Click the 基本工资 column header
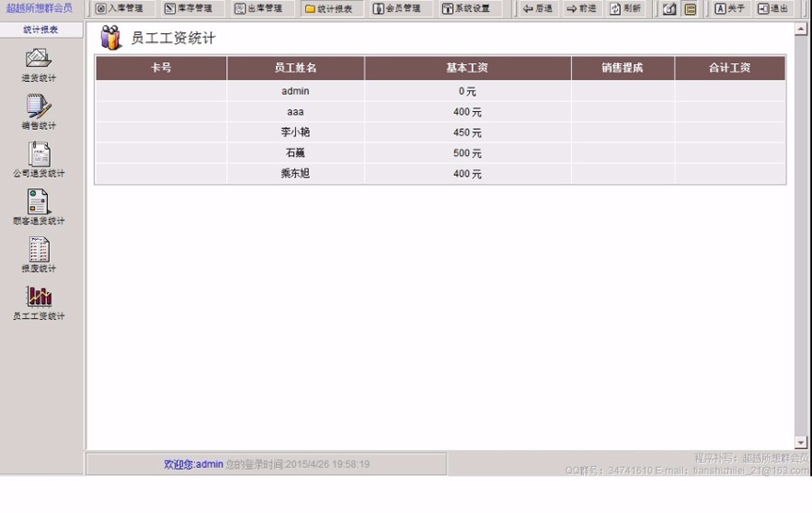The image size is (812, 513). point(467,68)
